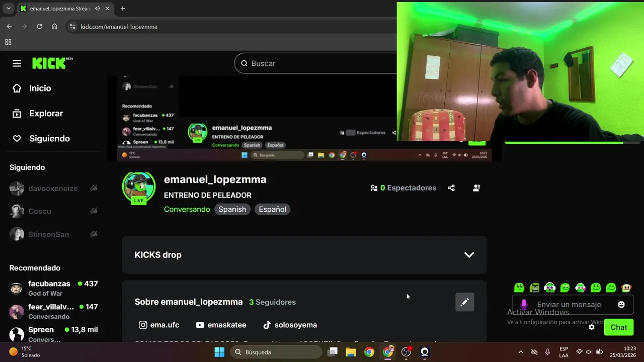Open YouTube link emaskatee
Viewport: 644px width, 362px height.
221,325
